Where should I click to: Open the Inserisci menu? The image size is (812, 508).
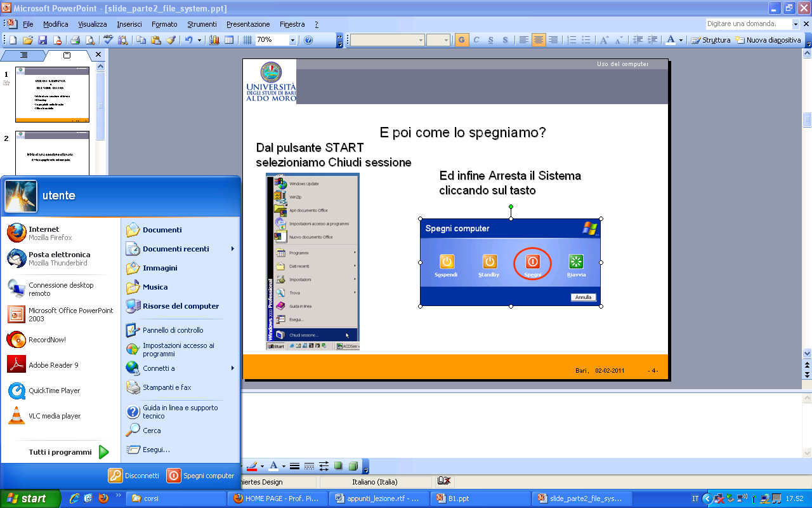pyautogui.click(x=129, y=24)
